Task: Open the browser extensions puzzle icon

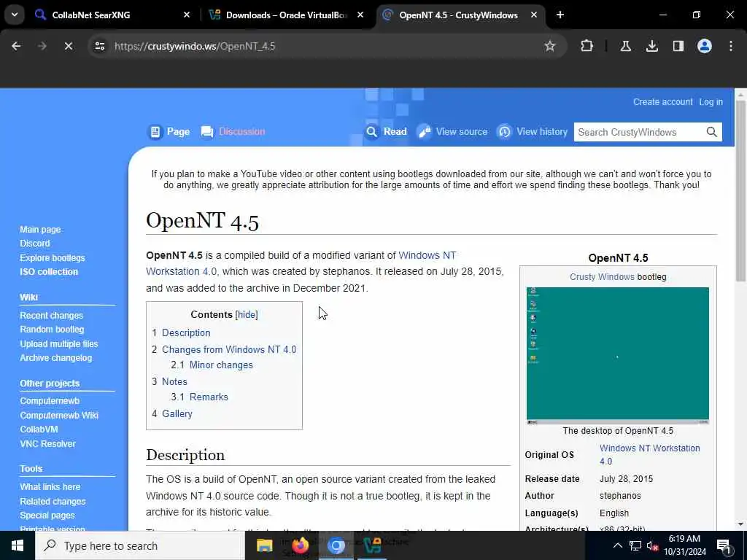Action: (587, 46)
